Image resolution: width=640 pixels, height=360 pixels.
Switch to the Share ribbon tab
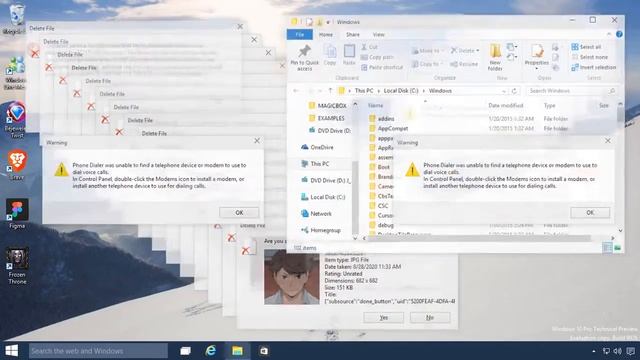tap(353, 35)
